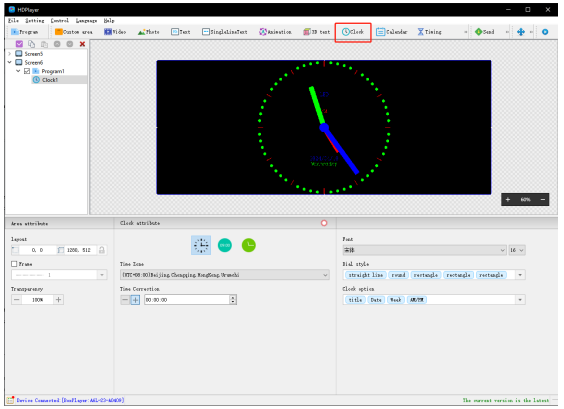The image size is (564, 409).
Task: Open the Clock option dropdown arrow
Action: [x=520, y=300]
